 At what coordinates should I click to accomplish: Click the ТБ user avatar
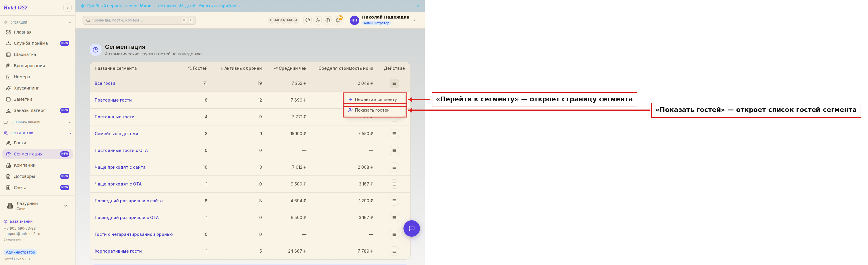[x=271, y=20]
